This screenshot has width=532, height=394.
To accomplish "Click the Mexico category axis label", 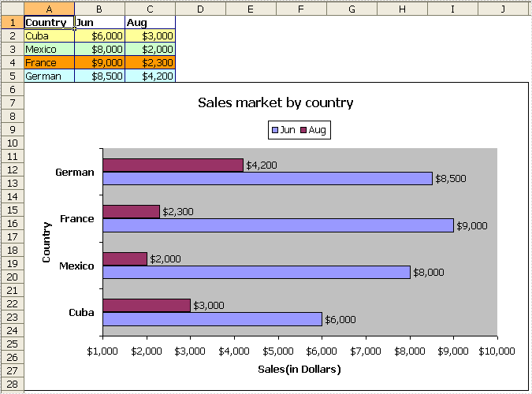I will [76, 266].
